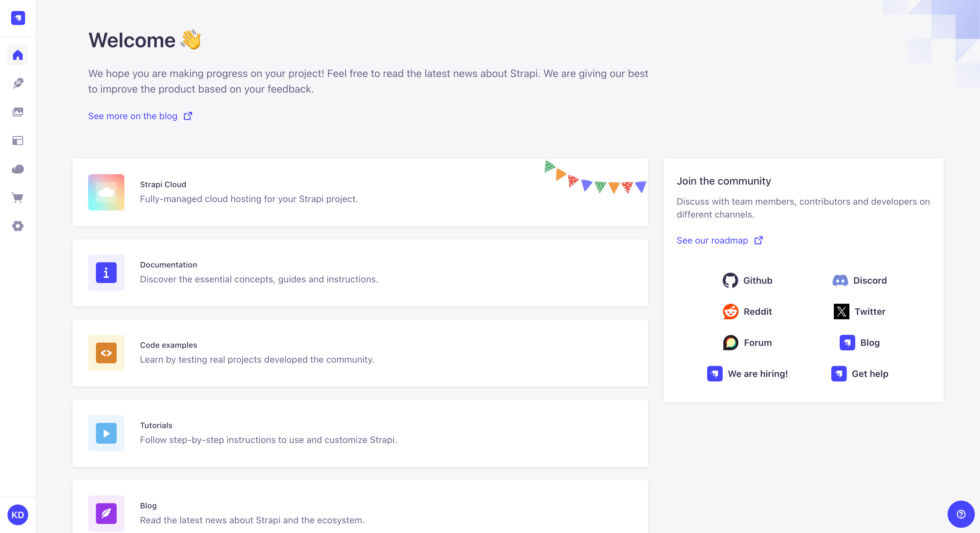Open the Media Library icon

18,112
